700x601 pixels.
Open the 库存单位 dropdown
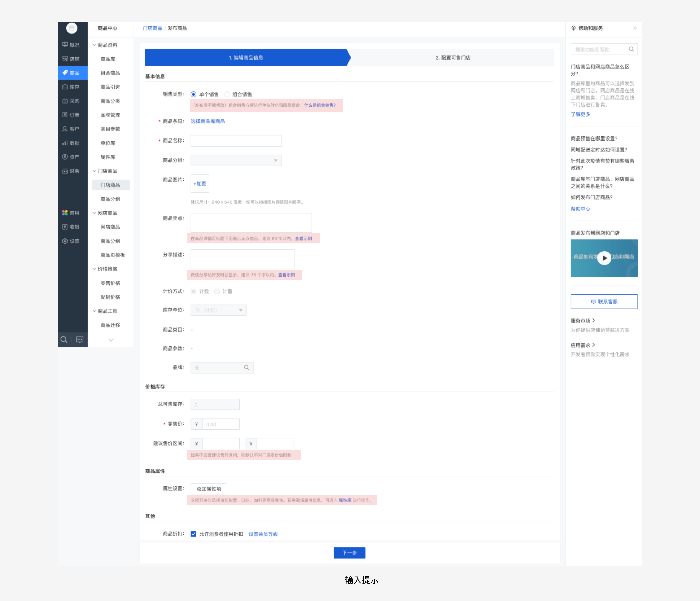pyautogui.click(x=219, y=310)
